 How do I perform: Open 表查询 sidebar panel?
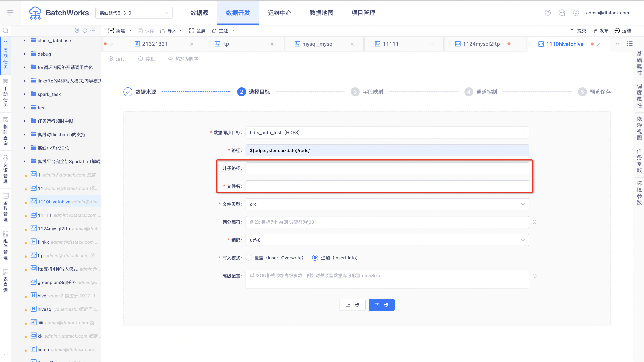coord(5,281)
